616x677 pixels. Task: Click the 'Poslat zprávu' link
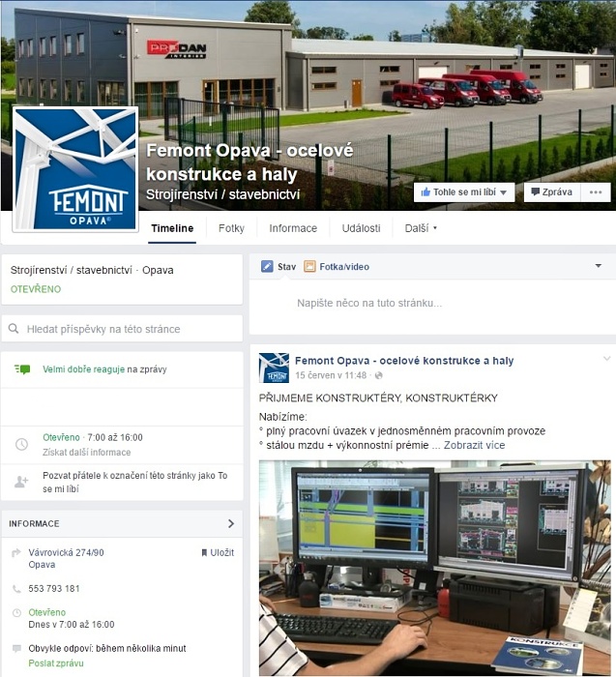(x=55, y=662)
